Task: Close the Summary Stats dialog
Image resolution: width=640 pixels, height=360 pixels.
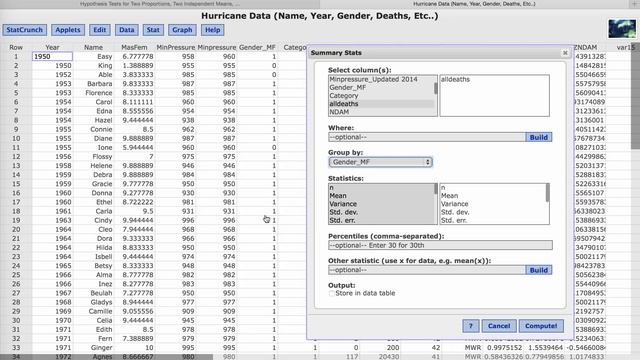Action: (565, 53)
